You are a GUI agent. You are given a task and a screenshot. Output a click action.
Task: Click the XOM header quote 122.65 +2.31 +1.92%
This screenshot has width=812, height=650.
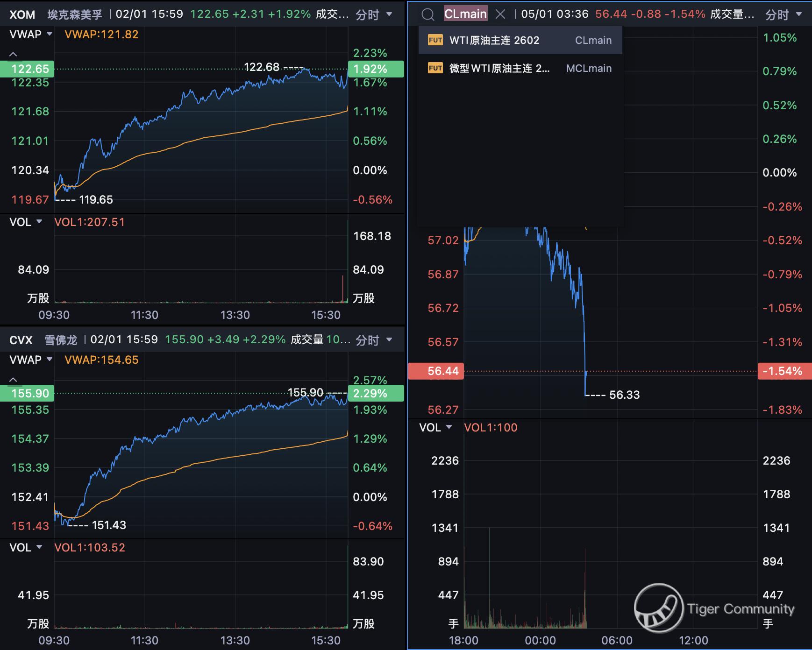250,14
